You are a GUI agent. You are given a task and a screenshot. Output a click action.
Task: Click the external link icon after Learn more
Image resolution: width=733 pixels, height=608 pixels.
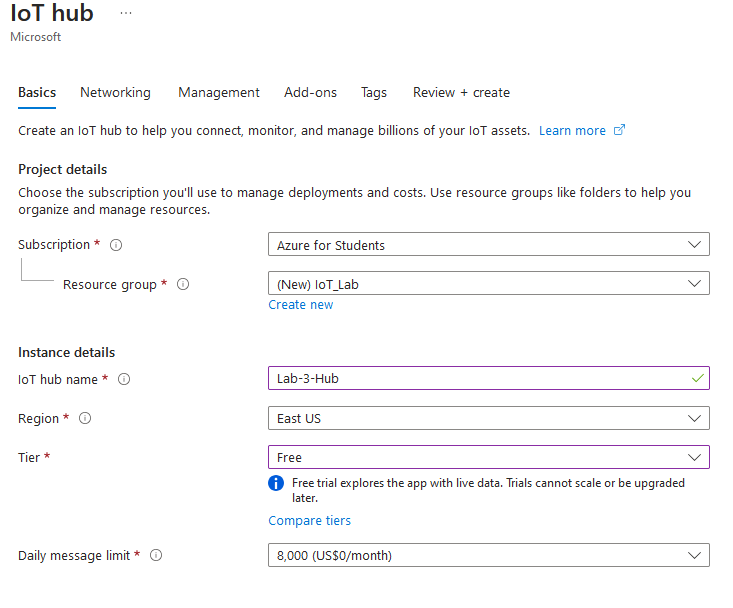[619, 130]
